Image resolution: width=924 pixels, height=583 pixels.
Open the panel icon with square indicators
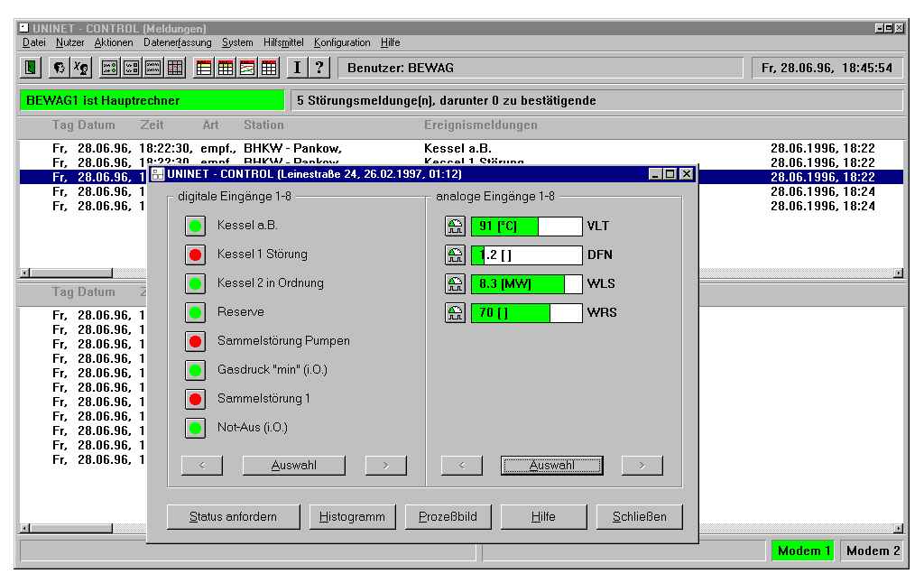[x=132, y=68]
